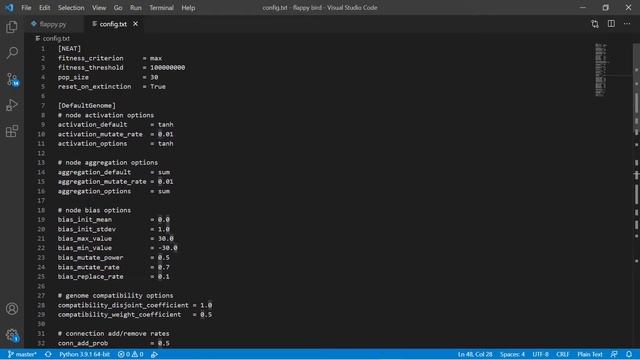The image size is (640, 360).
Task: Open the Edit menu
Action: [44, 7]
